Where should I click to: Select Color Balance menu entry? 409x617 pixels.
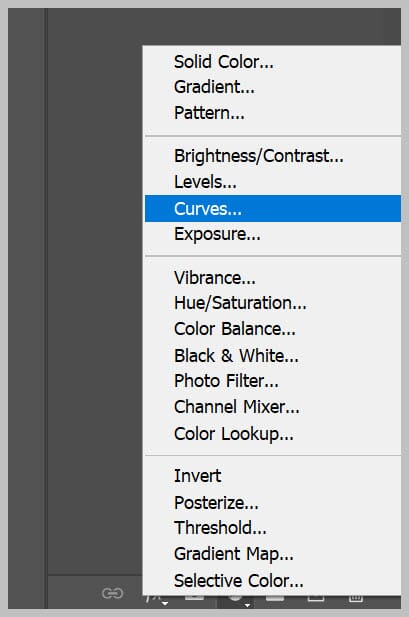272,329
